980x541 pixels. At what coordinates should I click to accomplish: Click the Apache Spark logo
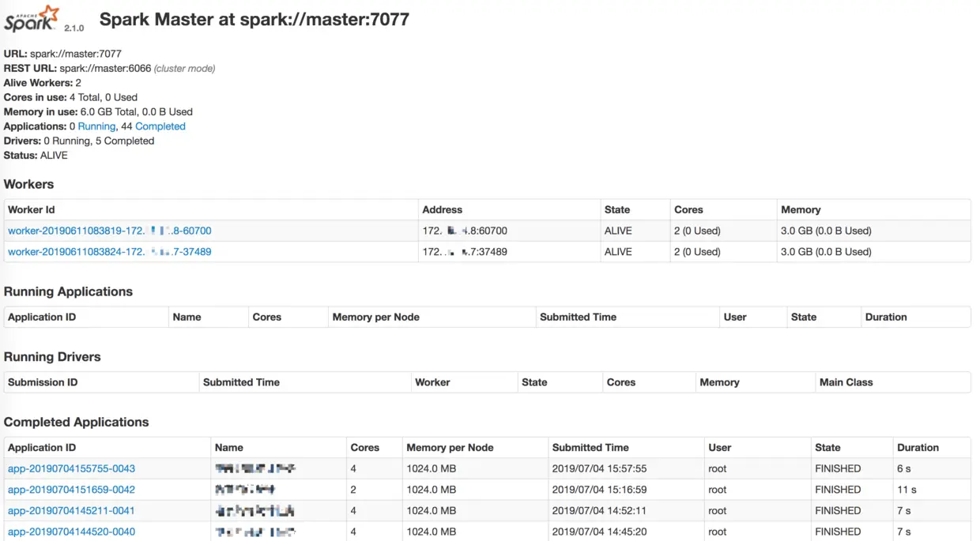pos(32,18)
